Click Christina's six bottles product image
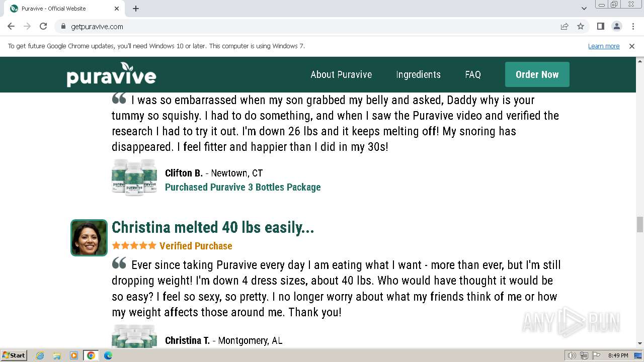644x362 pixels. click(x=134, y=336)
